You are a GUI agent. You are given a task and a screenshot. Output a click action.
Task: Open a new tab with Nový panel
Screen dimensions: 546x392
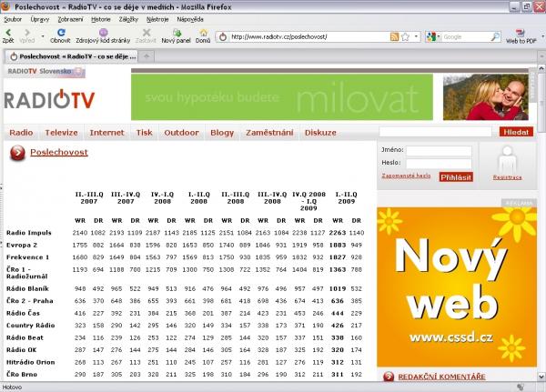point(177,33)
